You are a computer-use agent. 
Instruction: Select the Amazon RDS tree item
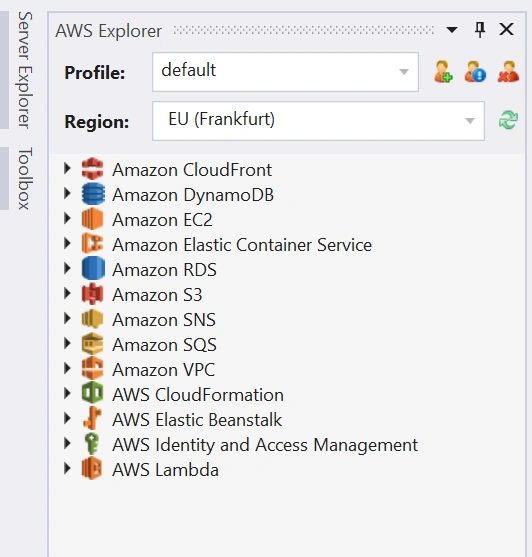[x=164, y=270]
